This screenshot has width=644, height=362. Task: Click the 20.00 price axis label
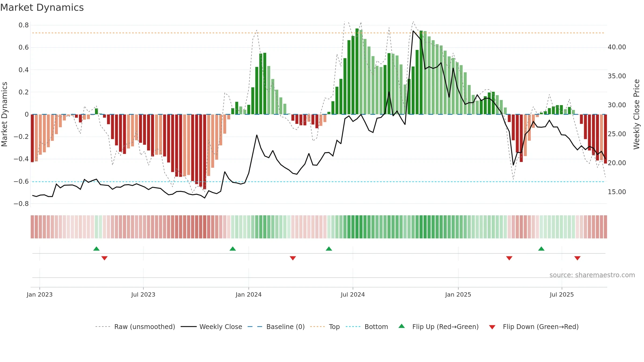click(x=617, y=163)
